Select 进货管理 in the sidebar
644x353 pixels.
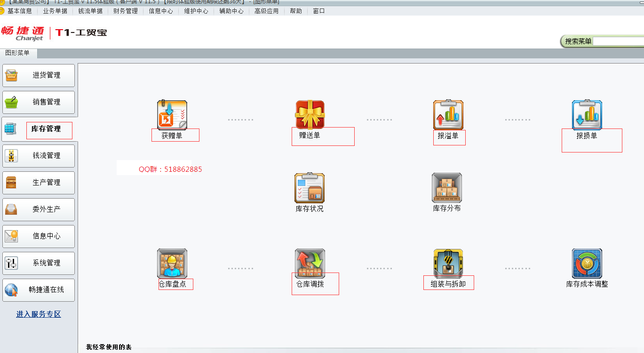click(39, 75)
